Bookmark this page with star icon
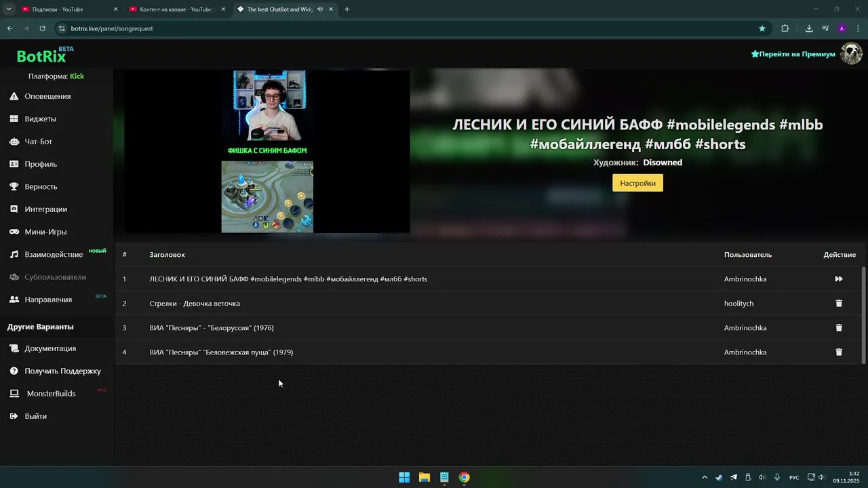Viewport: 868px width, 488px height. click(762, 28)
